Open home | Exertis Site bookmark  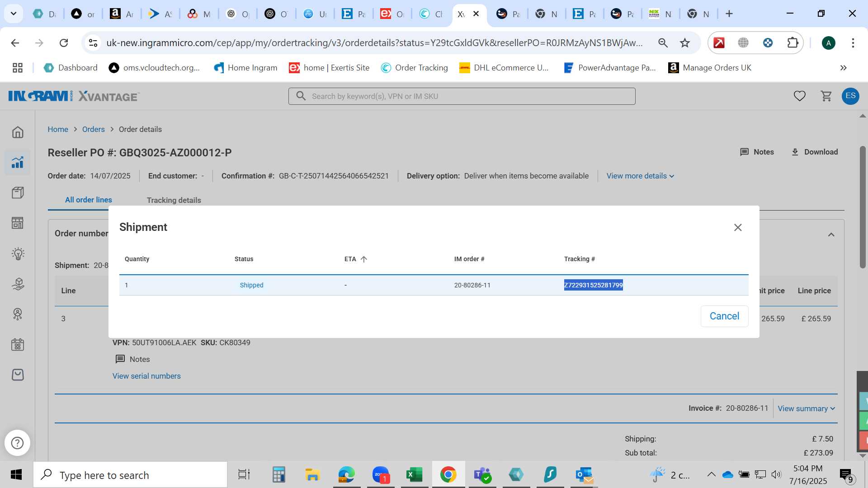coord(329,68)
